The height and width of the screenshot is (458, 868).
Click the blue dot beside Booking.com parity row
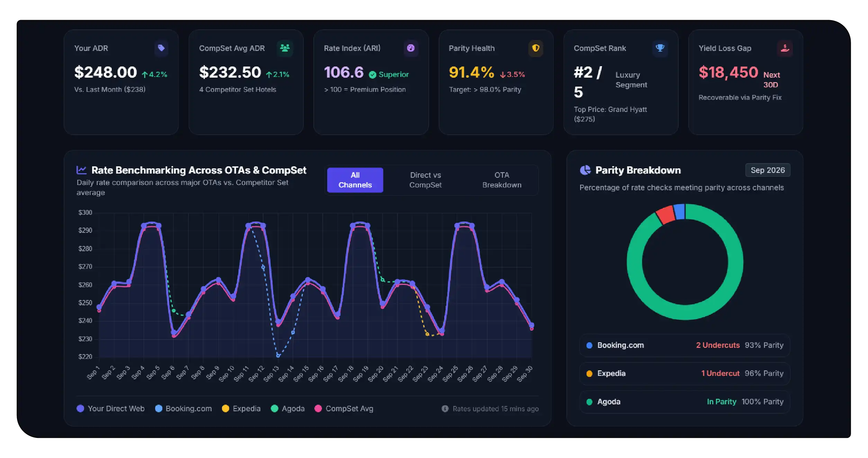589,345
